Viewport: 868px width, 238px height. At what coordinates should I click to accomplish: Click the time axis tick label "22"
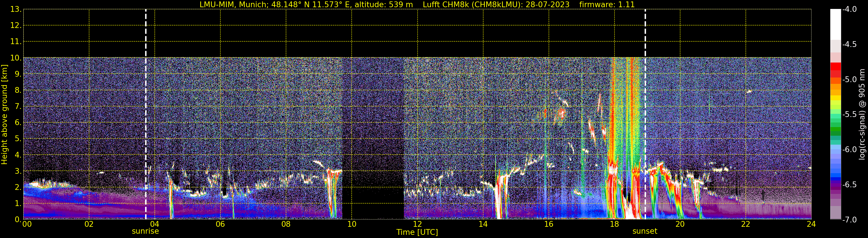tap(746, 224)
